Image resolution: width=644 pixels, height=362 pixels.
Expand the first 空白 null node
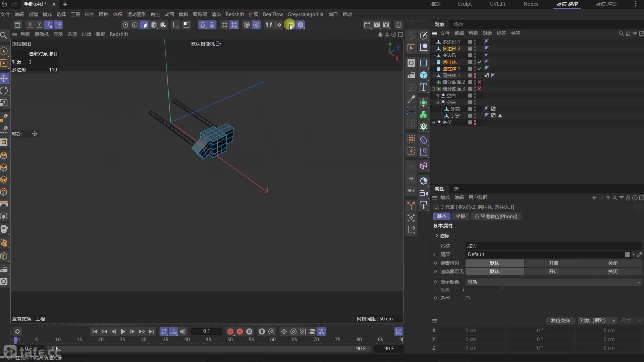437,96
